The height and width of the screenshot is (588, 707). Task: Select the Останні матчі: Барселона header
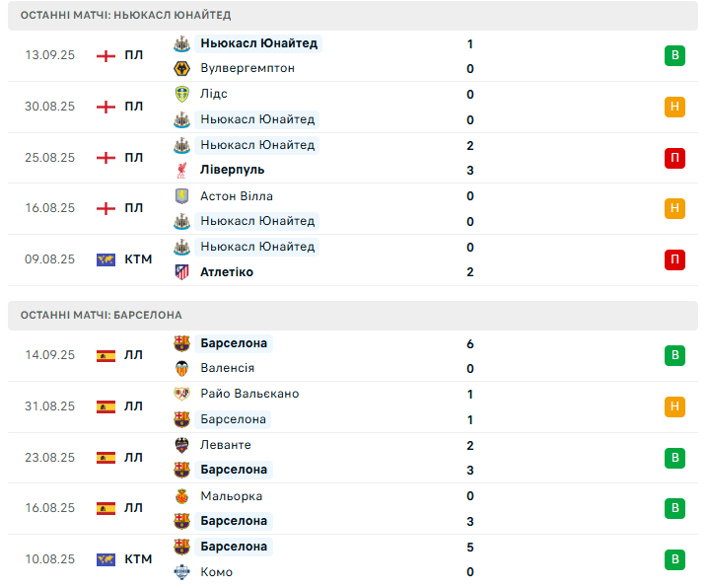click(x=353, y=316)
